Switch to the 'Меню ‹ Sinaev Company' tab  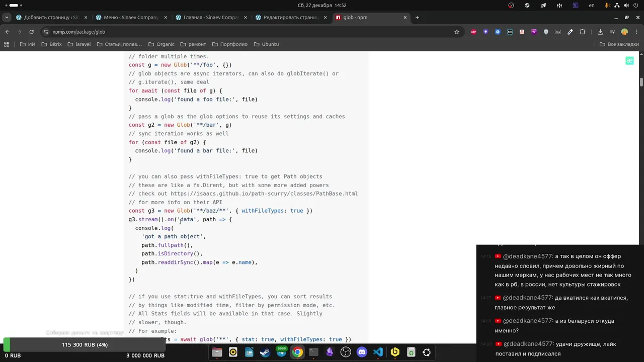click(x=131, y=18)
